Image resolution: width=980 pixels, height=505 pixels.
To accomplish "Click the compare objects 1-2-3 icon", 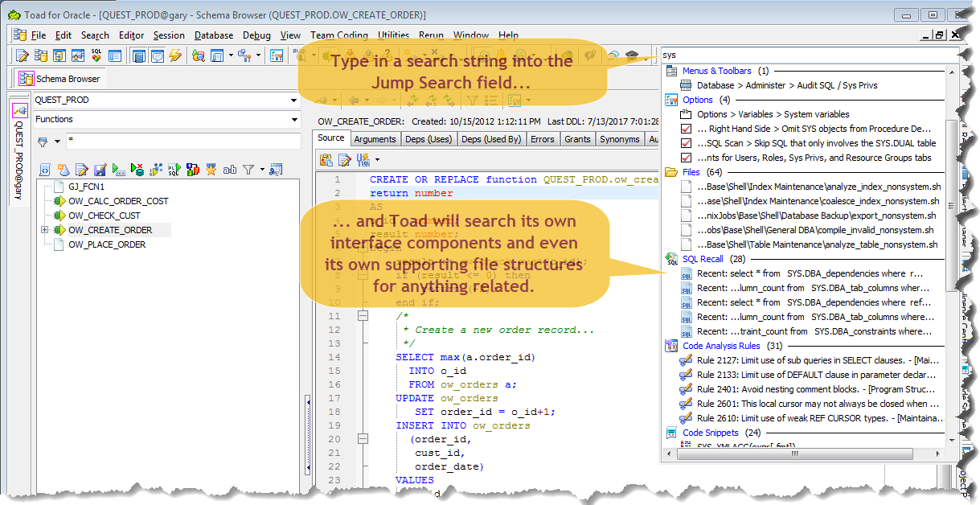I will pyautogui.click(x=193, y=170).
